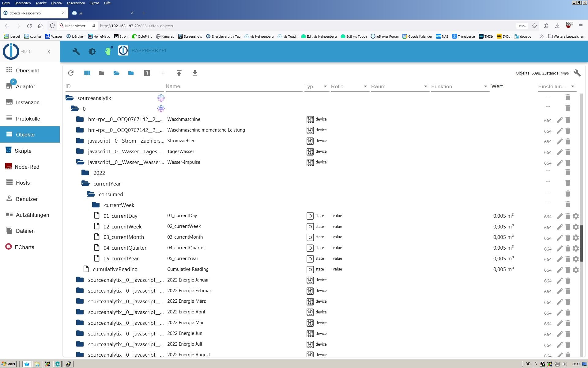
Task: Delete the cumulativeReading object
Action: click(567, 270)
